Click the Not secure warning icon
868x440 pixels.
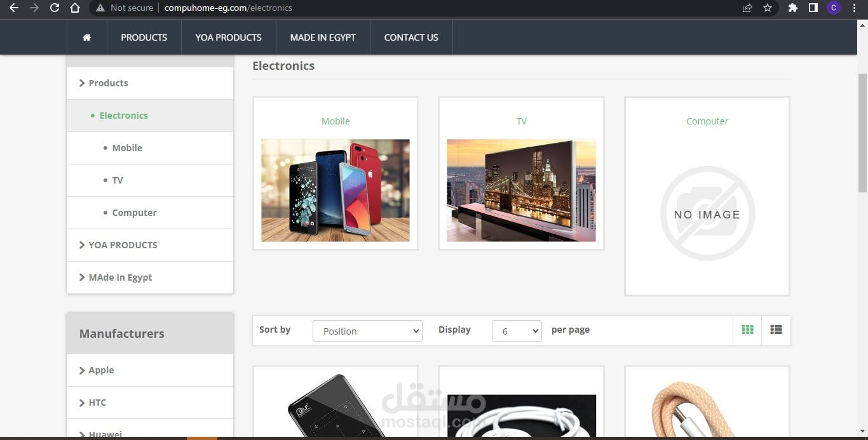(100, 8)
